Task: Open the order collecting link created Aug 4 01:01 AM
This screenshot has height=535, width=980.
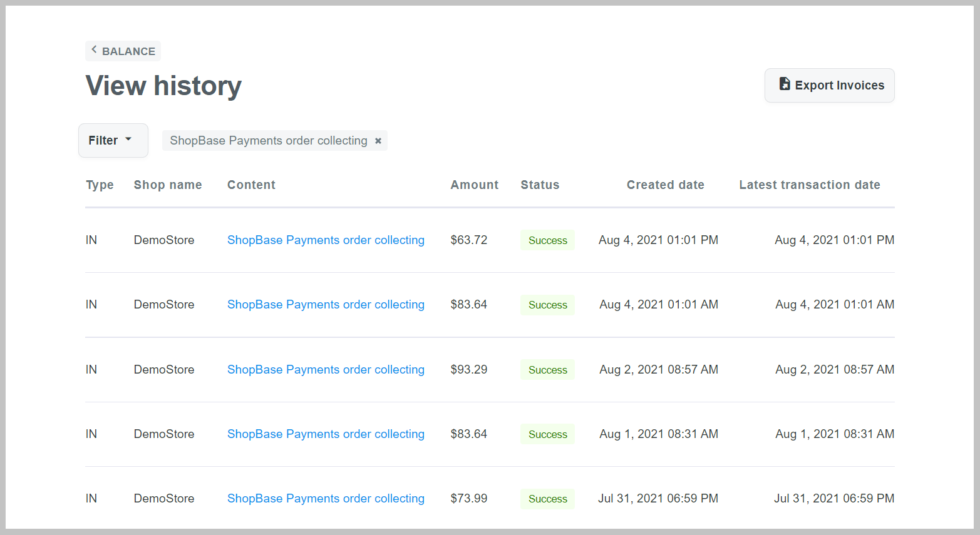Action: click(x=326, y=304)
